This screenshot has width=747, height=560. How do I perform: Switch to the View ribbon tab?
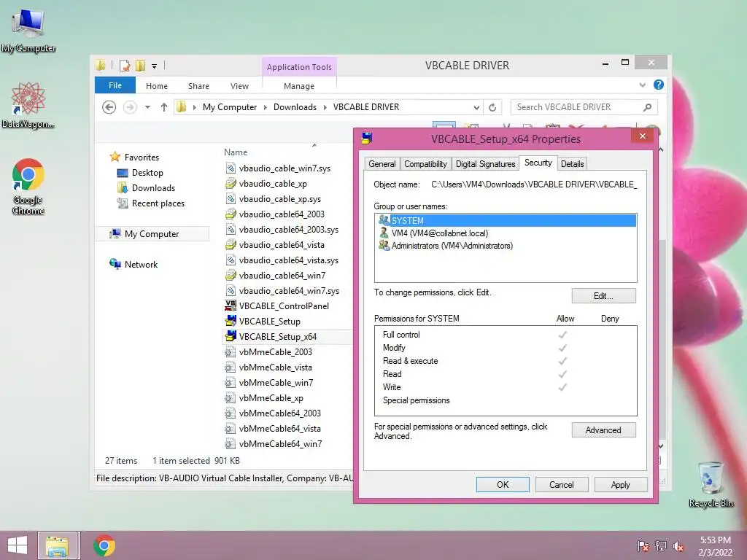coord(239,86)
